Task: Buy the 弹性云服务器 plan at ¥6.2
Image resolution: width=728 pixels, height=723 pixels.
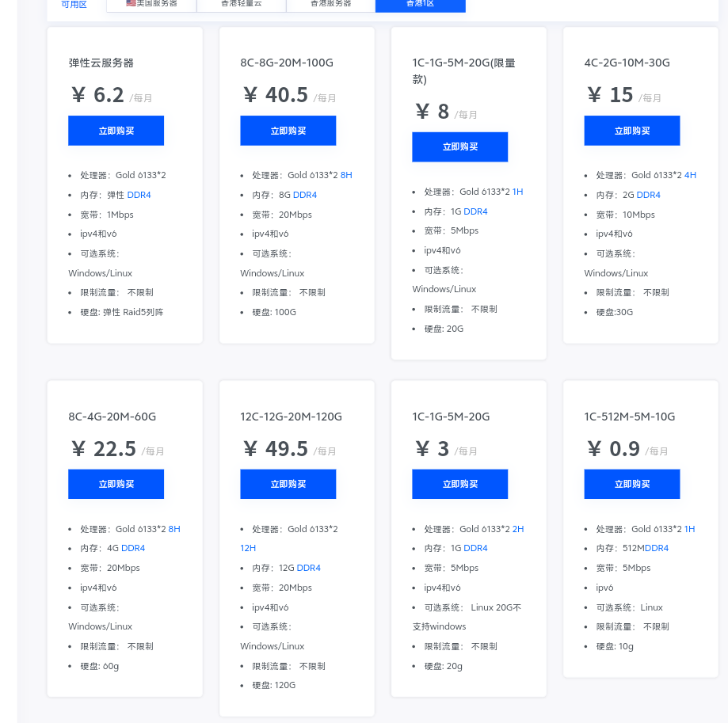Action: point(116,131)
